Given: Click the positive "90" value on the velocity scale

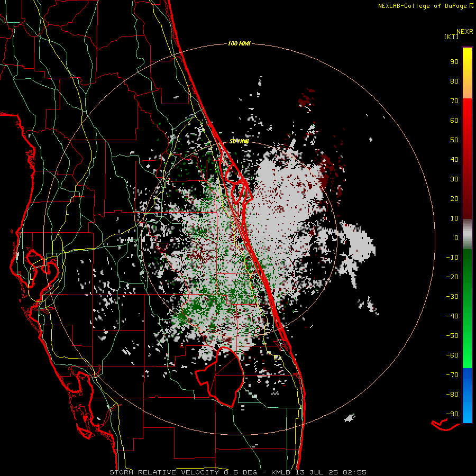Looking at the screenshot, I should 454,62.
